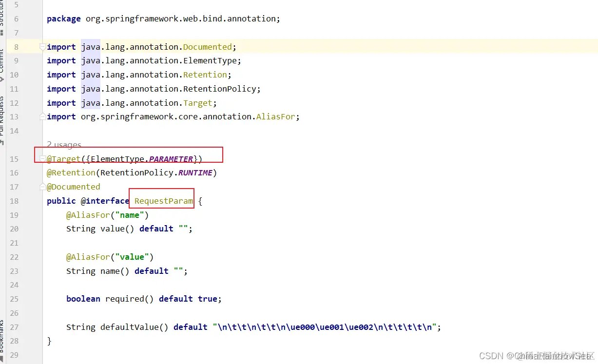Click Retention in the line 10 import
The width and height of the screenshot is (598, 364).
pos(205,75)
